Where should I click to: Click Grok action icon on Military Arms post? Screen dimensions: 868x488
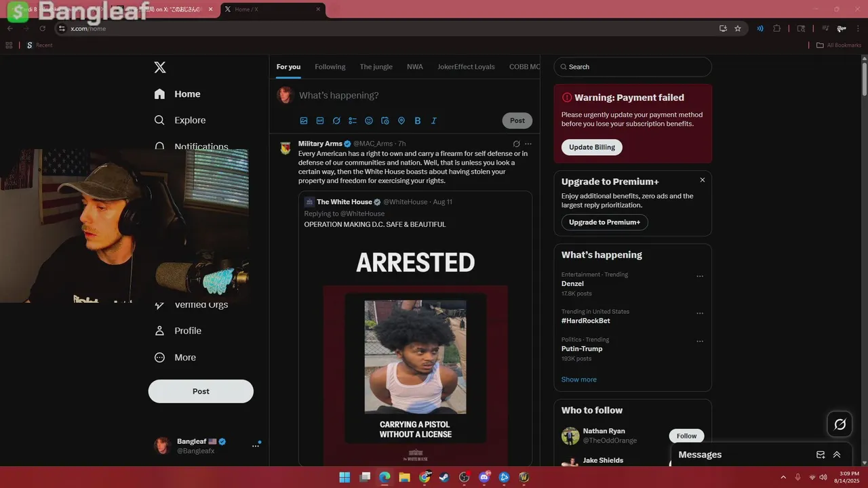[516, 144]
